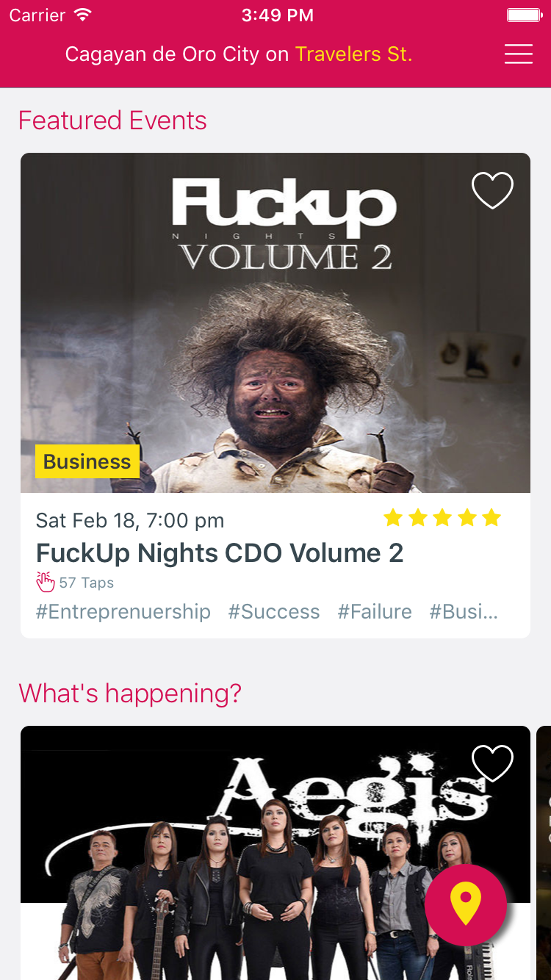This screenshot has width=551, height=980.
Task: Open the #Success hashtag
Action: click(274, 611)
